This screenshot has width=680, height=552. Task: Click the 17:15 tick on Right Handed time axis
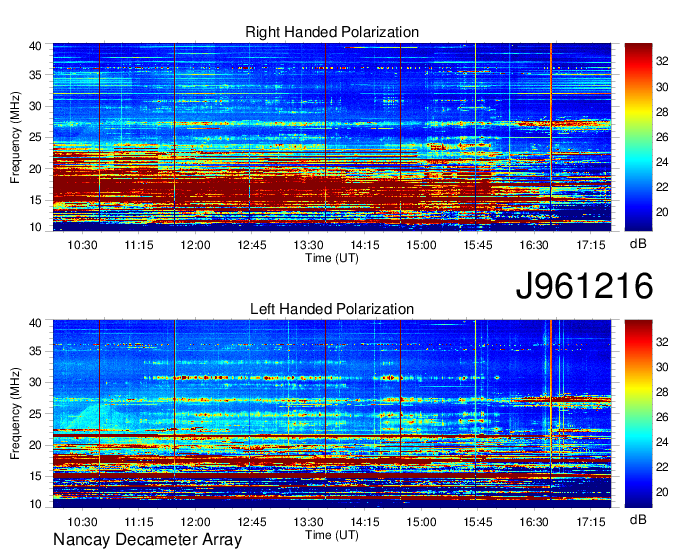pos(591,245)
